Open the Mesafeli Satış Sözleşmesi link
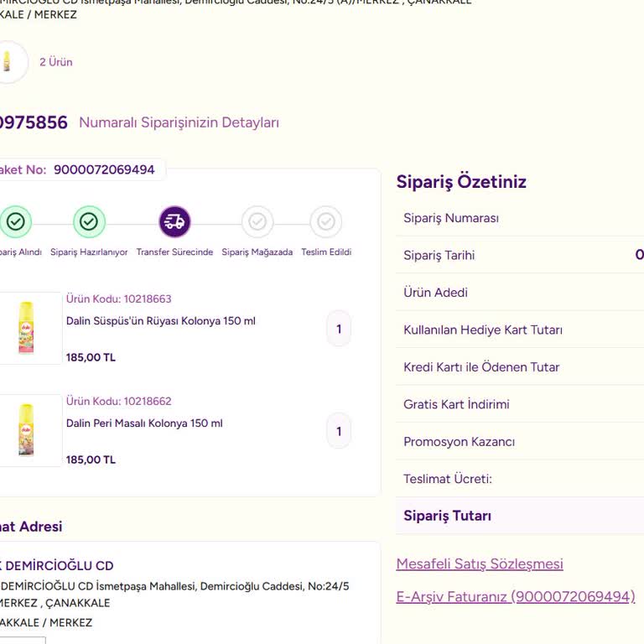This screenshot has height=644, width=644. (x=480, y=563)
